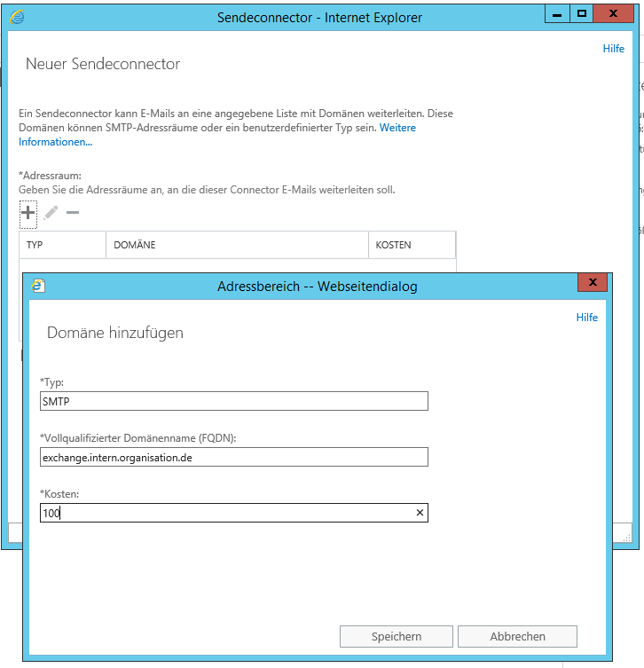Viewport: 644px width, 668px height.
Task: Click the pencil edit icon
Action: click(x=51, y=213)
